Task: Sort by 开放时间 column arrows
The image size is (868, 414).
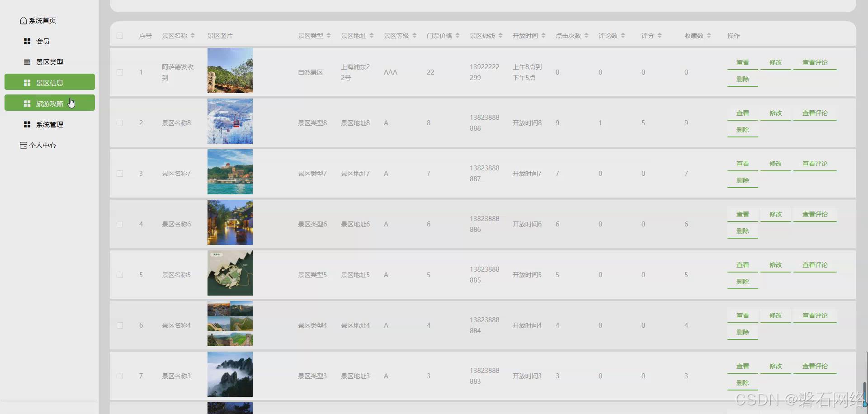Action: [543, 36]
